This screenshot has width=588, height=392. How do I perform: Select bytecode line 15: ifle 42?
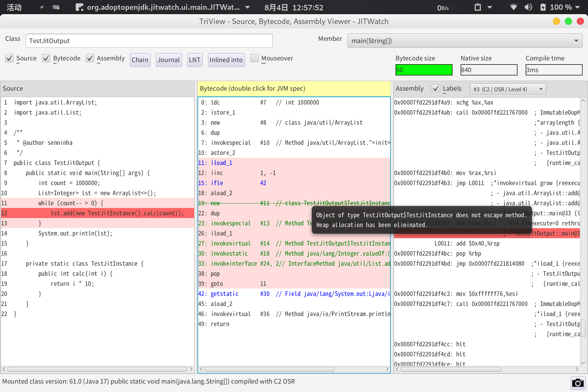tap(294, 183)
